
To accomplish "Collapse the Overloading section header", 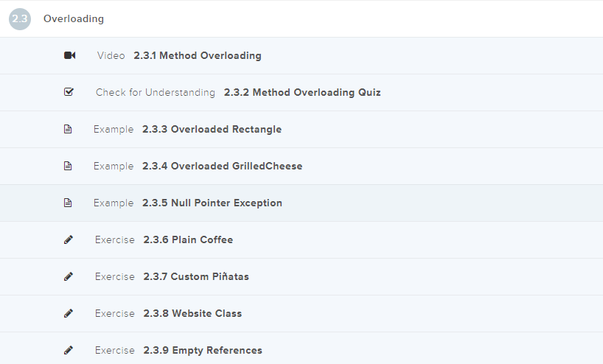I will pos(74,18).
